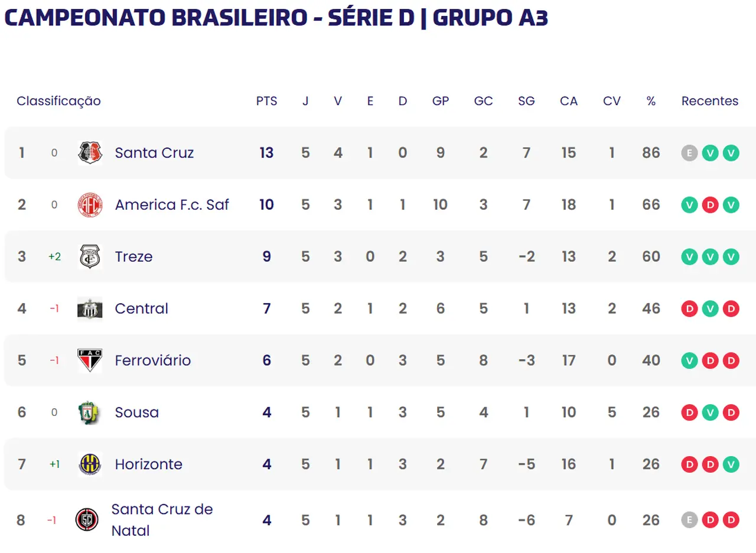
Task: Click the Classificação column header
Action: [58, 101]
